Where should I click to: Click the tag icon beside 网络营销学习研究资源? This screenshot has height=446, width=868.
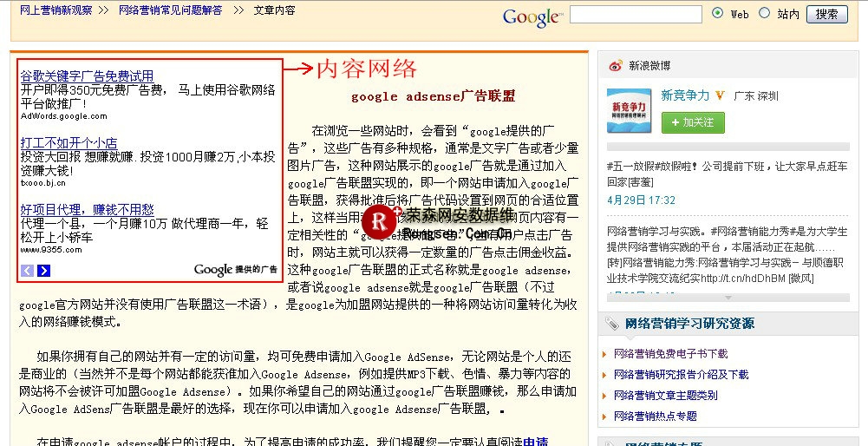pyautogui.click(x=611, y=324)
